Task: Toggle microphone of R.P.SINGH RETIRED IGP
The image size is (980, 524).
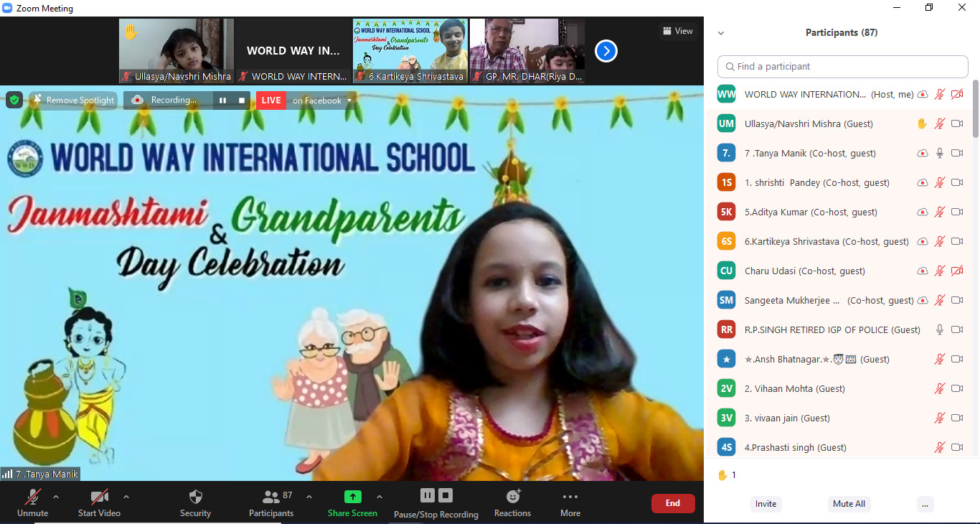Action: [x=940, y=329]
